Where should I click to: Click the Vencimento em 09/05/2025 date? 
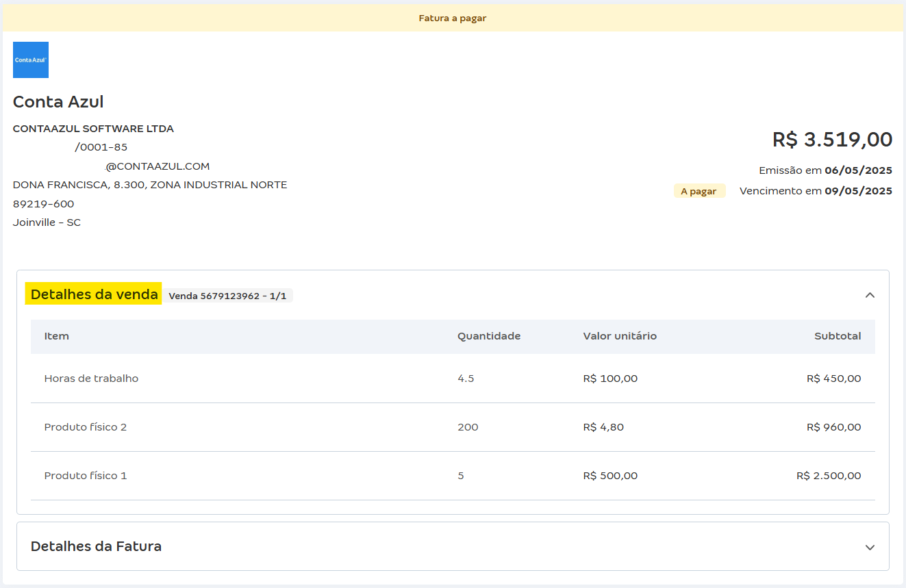816,191
